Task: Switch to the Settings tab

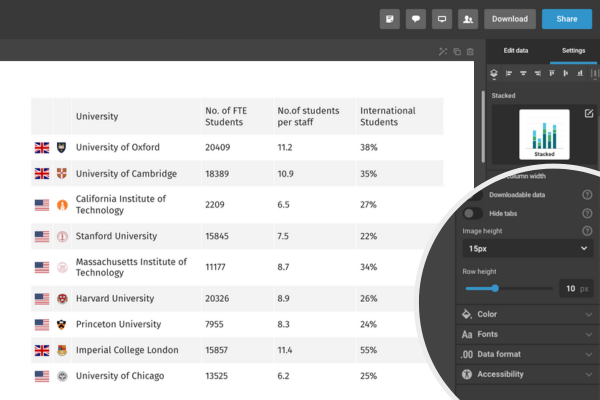Action: [573, 51]
